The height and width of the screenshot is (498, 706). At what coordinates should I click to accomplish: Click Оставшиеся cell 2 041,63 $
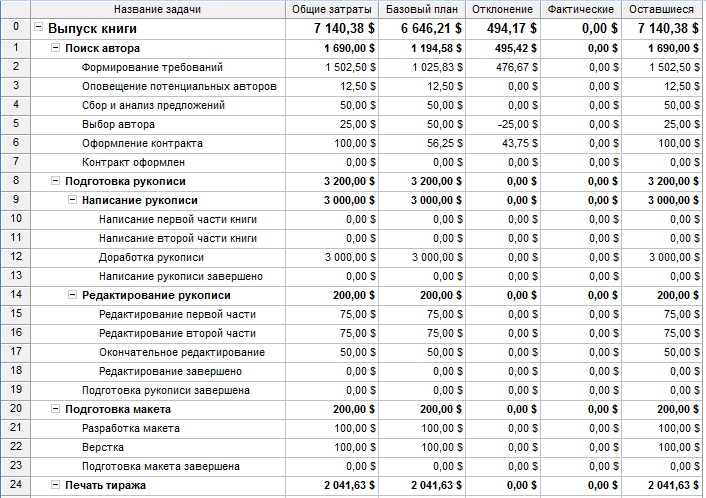point(662,485)
